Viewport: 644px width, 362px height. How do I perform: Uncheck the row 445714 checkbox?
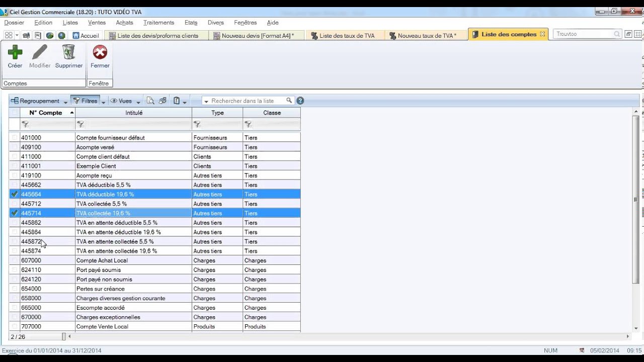[15, 213]
